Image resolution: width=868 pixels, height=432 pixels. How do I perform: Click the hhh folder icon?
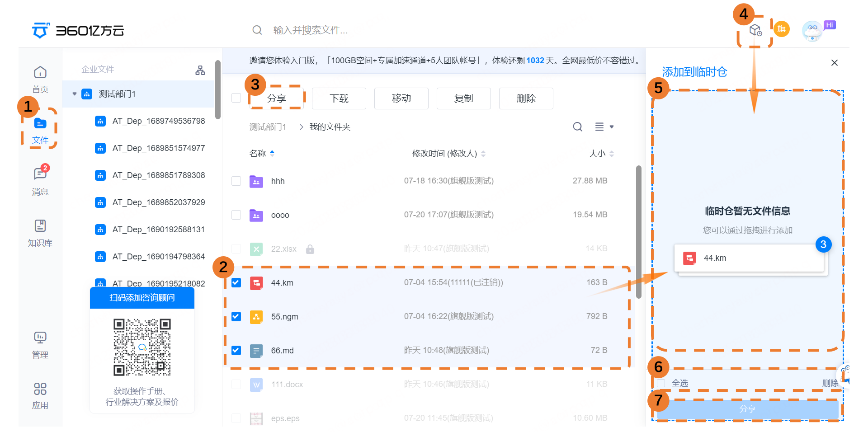click(256, 181)
